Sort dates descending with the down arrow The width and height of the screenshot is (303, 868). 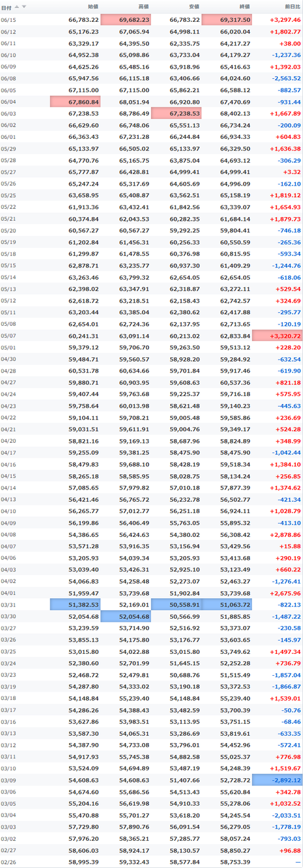24,7
